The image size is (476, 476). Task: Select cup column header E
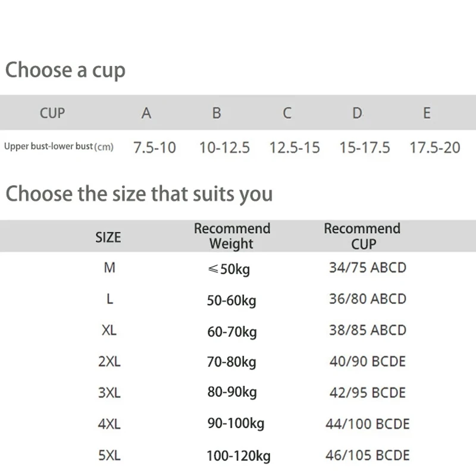tap(427, 113)
